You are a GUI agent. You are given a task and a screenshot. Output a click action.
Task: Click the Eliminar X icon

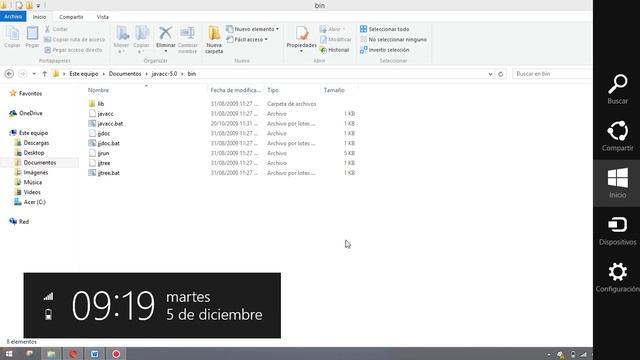[x=165, y=33]
